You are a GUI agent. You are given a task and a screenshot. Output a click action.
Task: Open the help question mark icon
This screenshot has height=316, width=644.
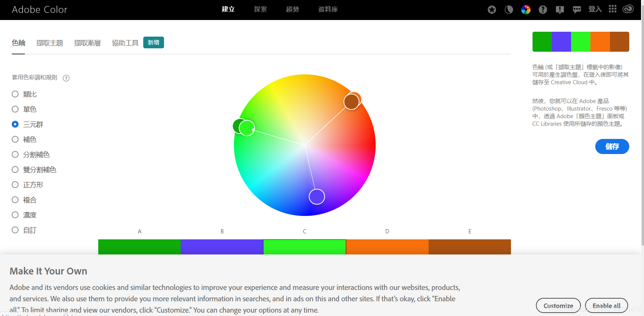543,9
